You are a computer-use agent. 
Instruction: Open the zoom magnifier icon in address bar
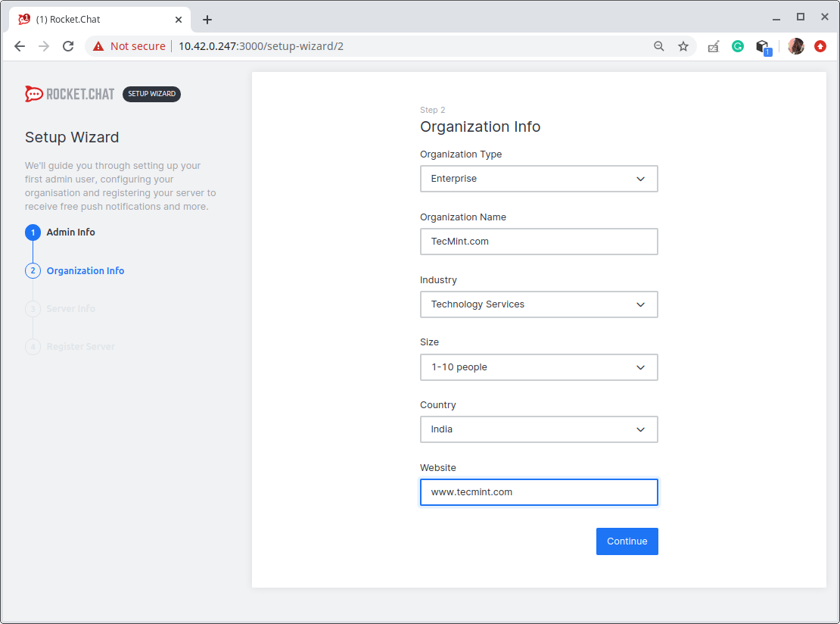point(659,46)
